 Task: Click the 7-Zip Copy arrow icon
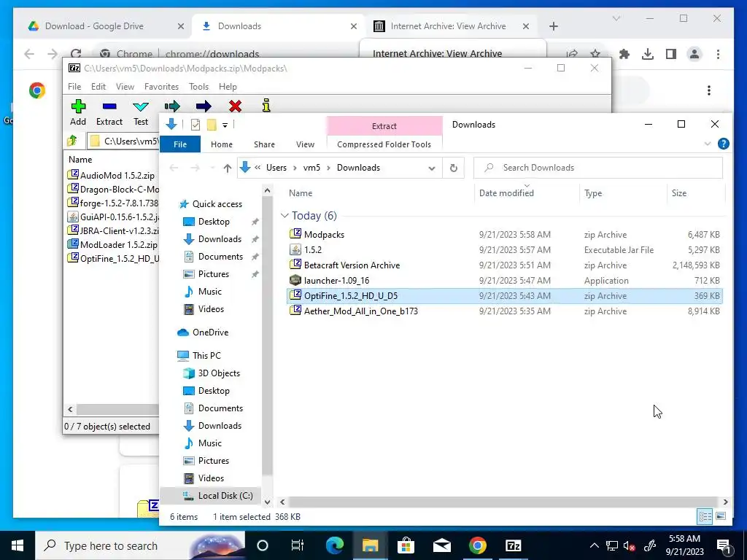click(x=172, y=106)
